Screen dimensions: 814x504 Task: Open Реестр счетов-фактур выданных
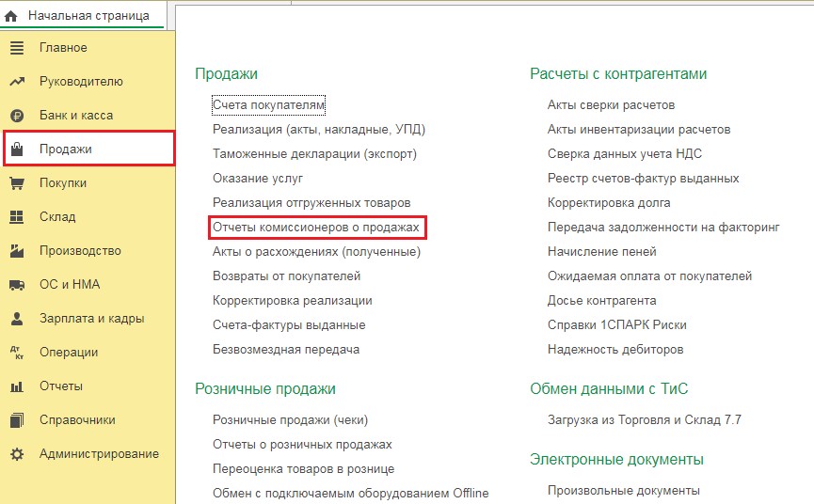pyautogui.click(x=644, y=179)
